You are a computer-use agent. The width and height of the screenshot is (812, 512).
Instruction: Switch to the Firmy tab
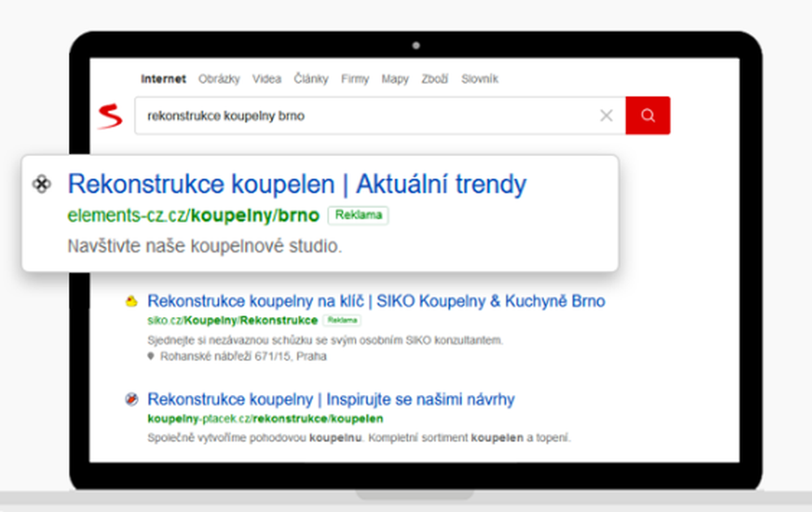355,79
